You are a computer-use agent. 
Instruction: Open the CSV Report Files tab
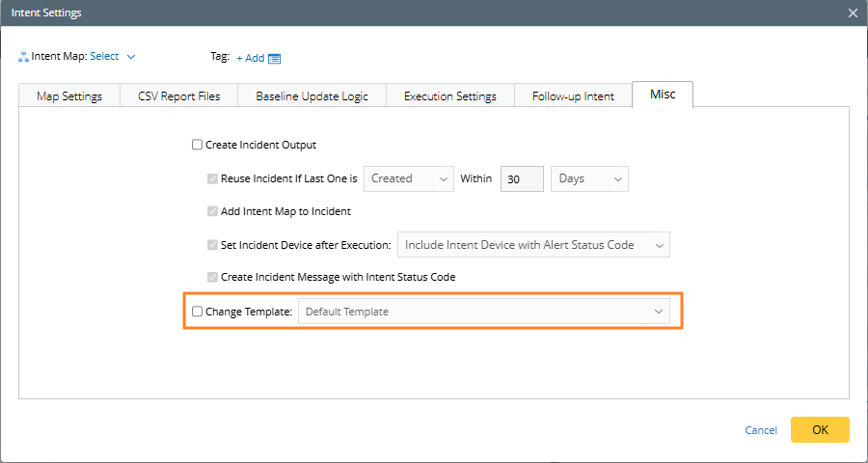(179, 96)
